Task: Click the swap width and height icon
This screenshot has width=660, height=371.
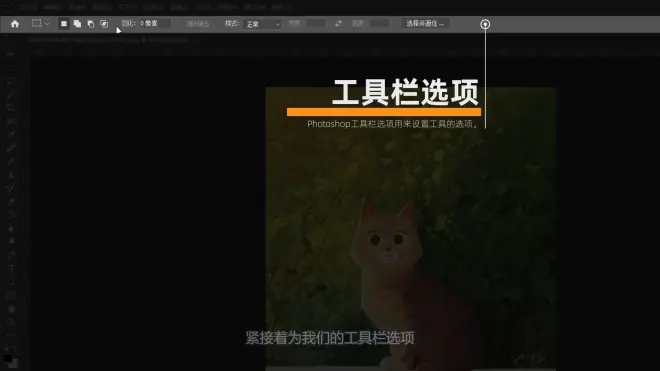Action: click(x=338, y=24)
